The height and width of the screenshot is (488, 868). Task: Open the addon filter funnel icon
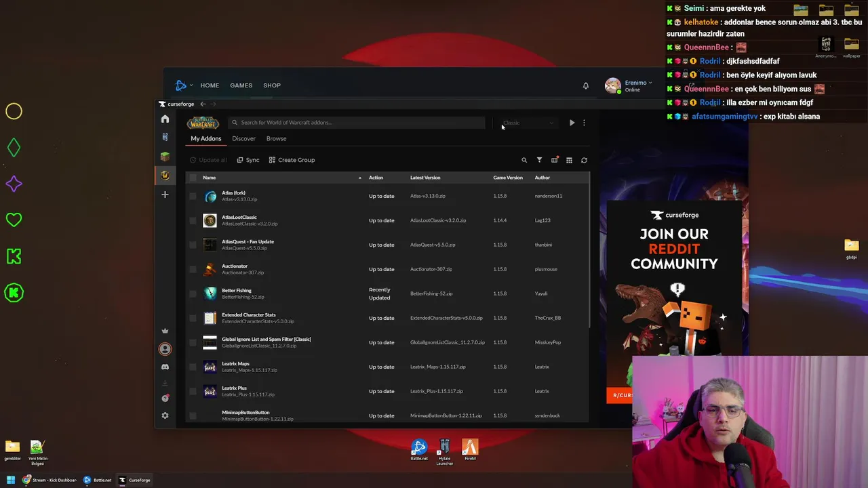tap(539, 160)
